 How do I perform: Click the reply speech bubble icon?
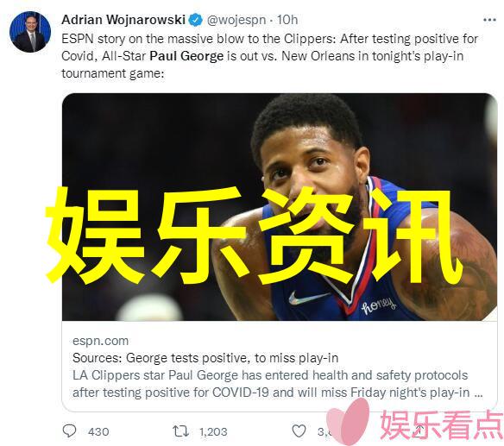tap(69, 430)
